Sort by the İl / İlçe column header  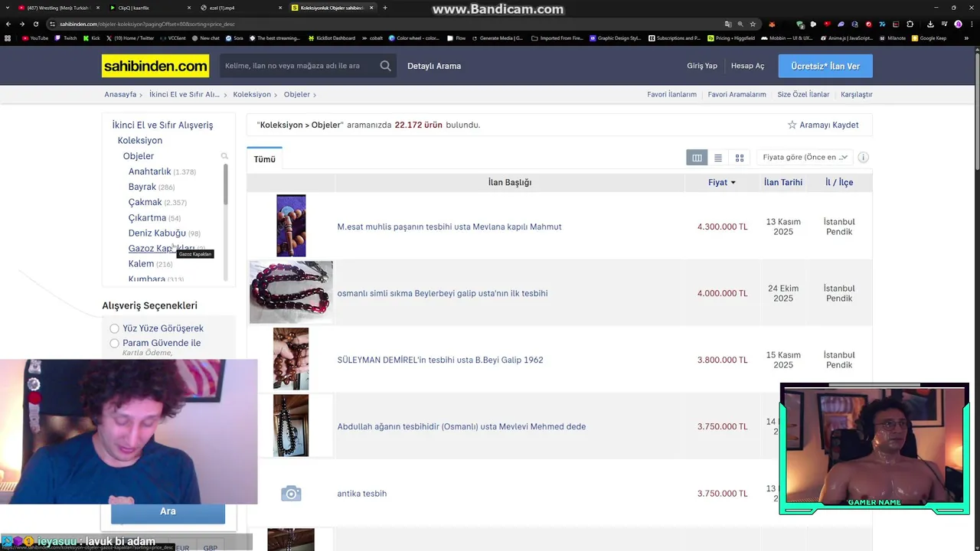839,182
